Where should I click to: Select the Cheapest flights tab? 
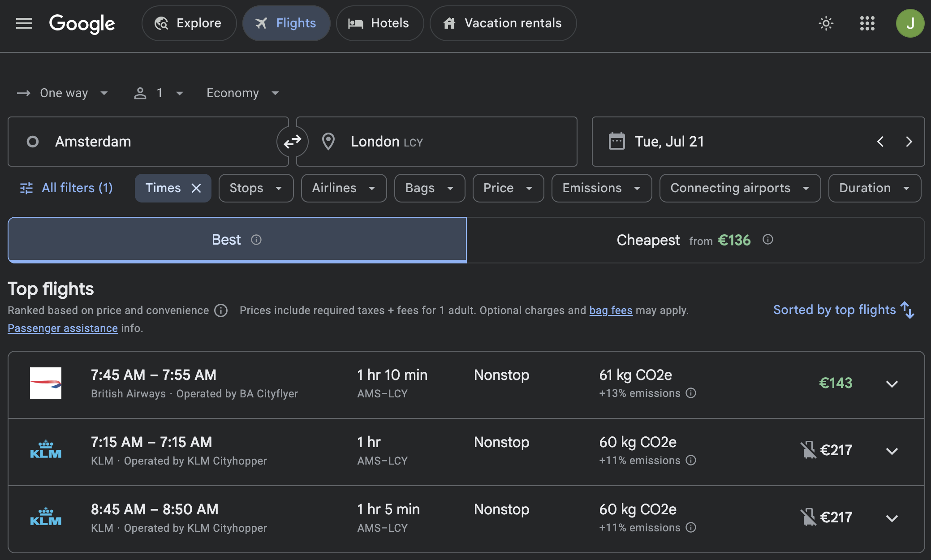pyautogui.click(x=695, y=240)
